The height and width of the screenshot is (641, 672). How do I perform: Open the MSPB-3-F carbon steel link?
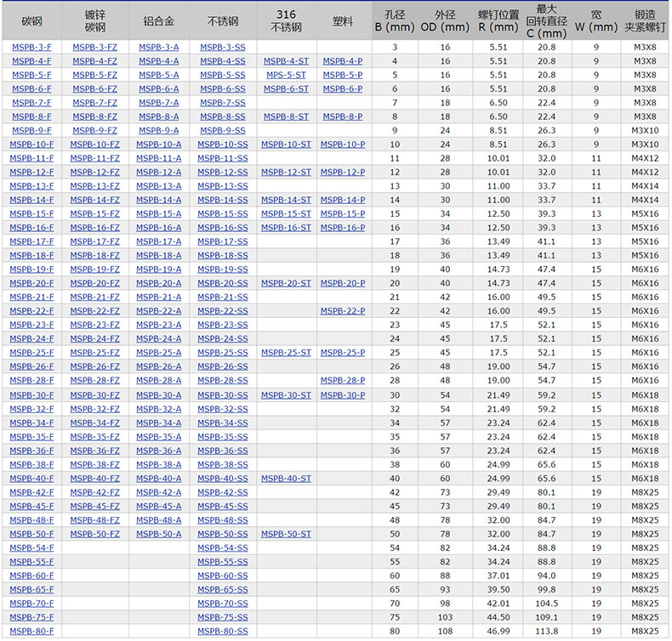click(31, 48)
